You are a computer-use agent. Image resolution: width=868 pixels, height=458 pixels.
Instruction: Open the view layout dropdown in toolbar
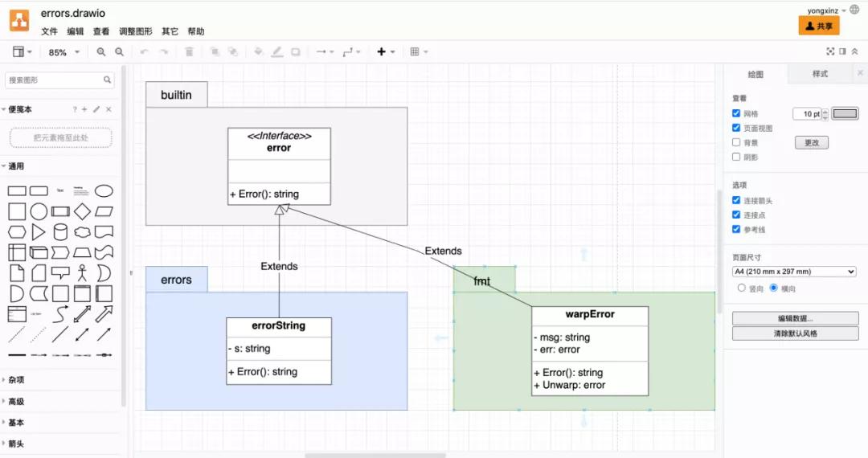coord(23,51)
